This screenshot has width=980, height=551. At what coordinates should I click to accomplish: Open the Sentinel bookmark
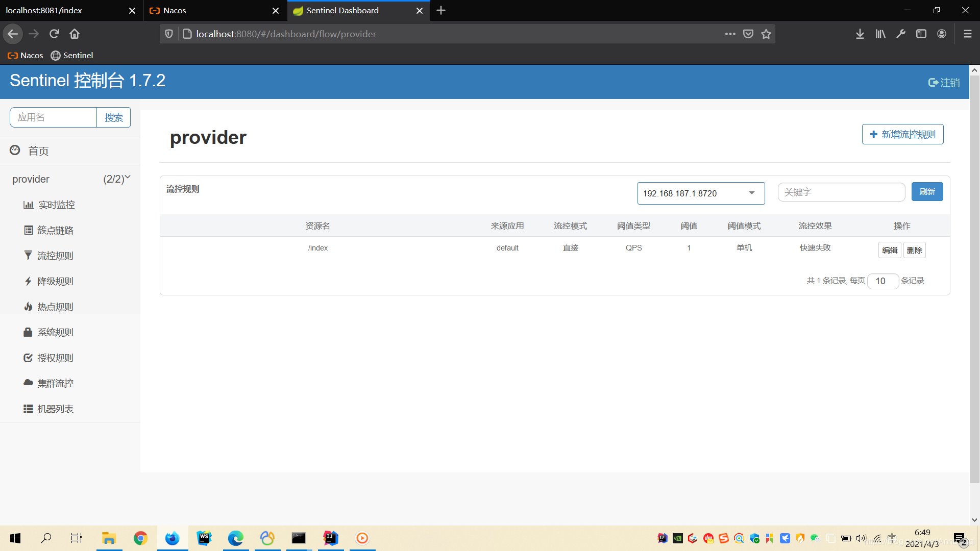[72, 55]
